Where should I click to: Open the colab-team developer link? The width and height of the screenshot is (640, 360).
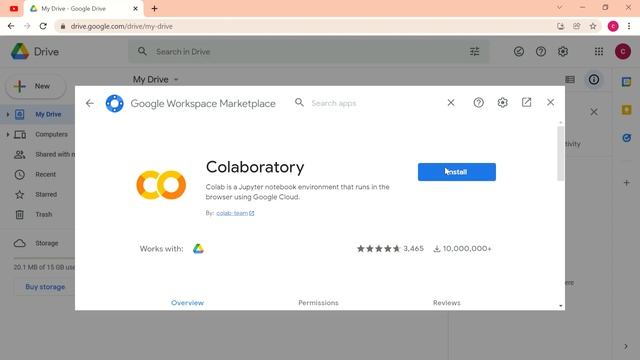pyautogui.click(x=235, y=213)
